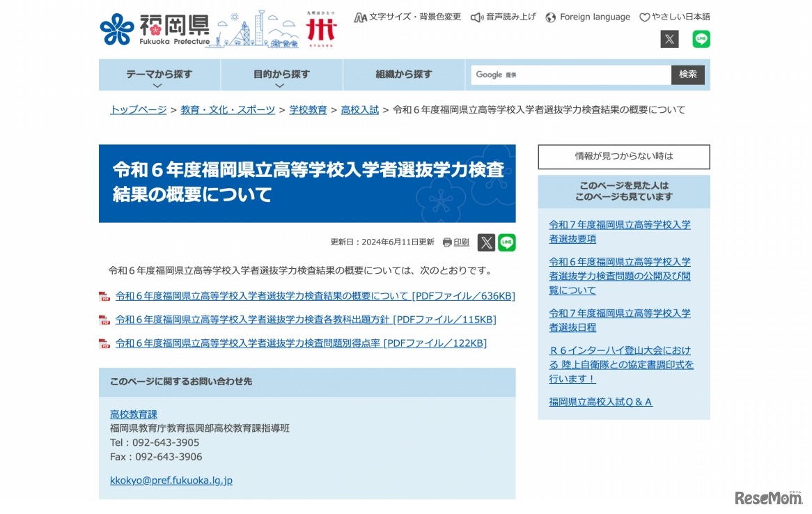Open the 組織から探す menu item
This screenshot has width=812, height=514.
pos(404,75)
